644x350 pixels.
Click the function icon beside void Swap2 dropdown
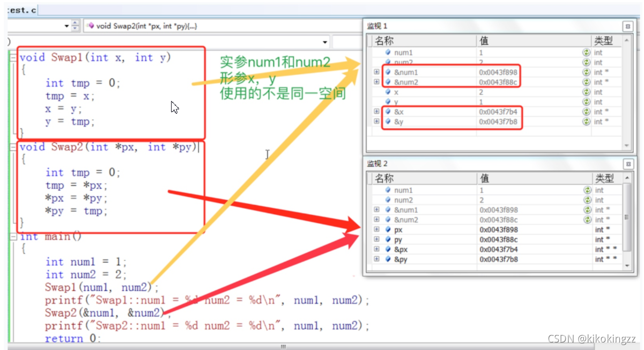(x=91, y=25)
